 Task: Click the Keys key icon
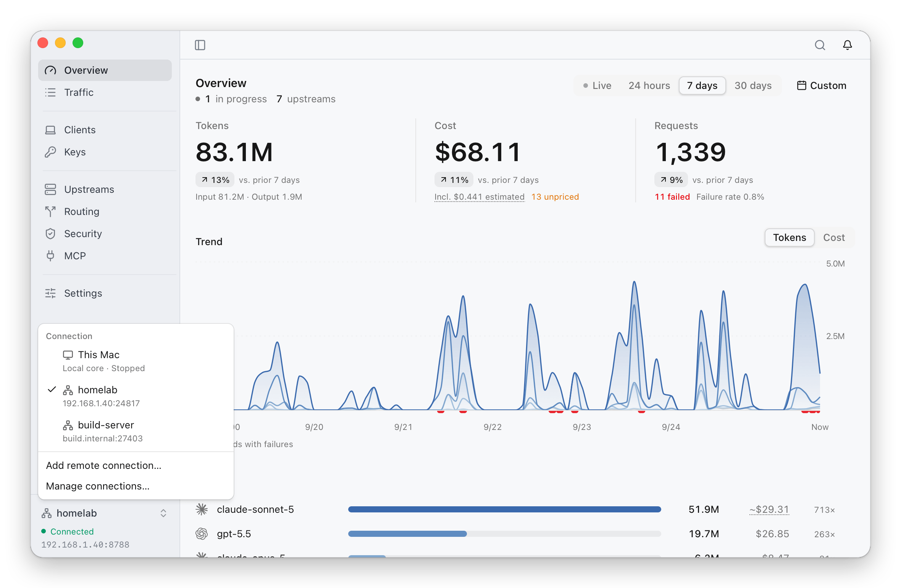50,152
